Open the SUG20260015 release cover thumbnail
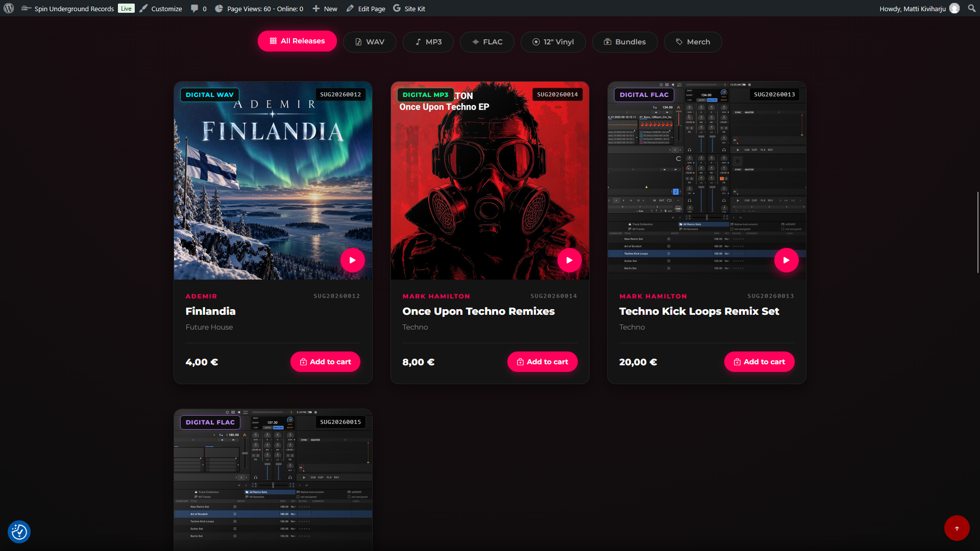The height and width of the screenshot is (551, 980). (273, 480)
